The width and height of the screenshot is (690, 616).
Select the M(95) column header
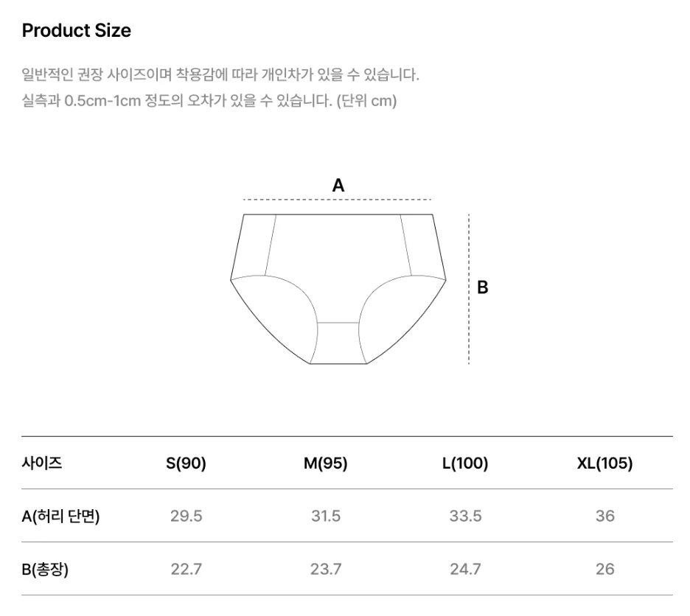325,463
